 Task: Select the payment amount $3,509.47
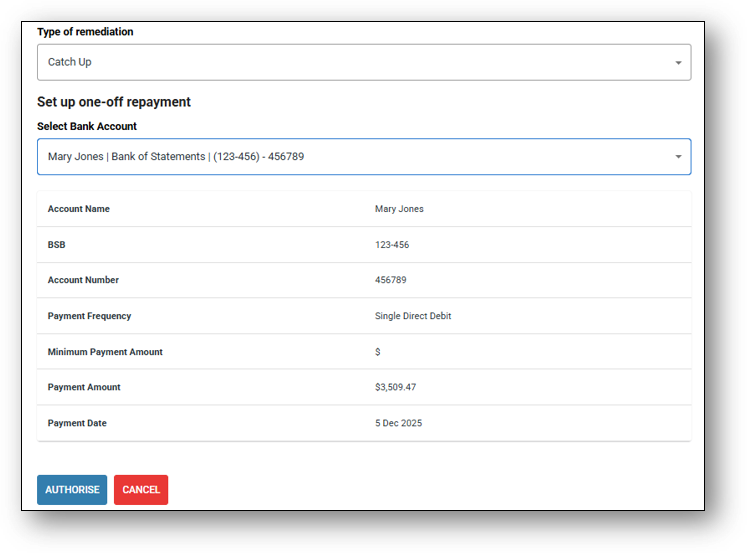pyautogui.click(x=396, y=388)
